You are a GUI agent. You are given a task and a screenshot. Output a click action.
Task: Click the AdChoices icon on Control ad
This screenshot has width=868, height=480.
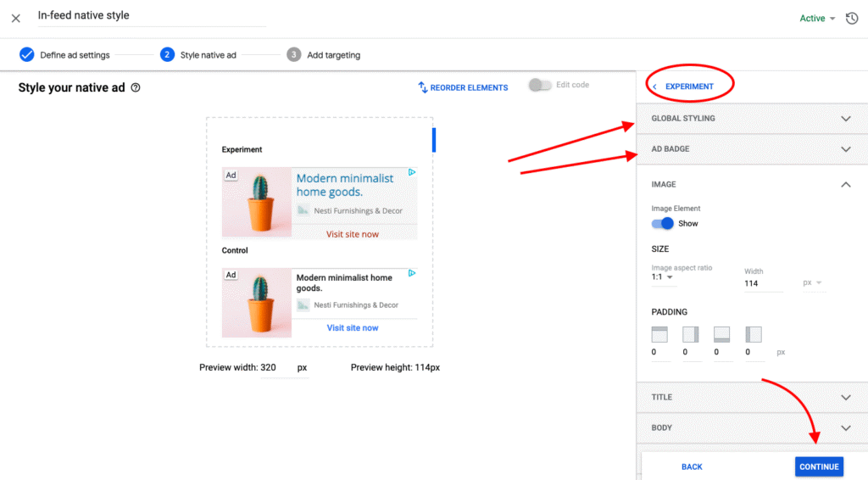click(412, 273)
